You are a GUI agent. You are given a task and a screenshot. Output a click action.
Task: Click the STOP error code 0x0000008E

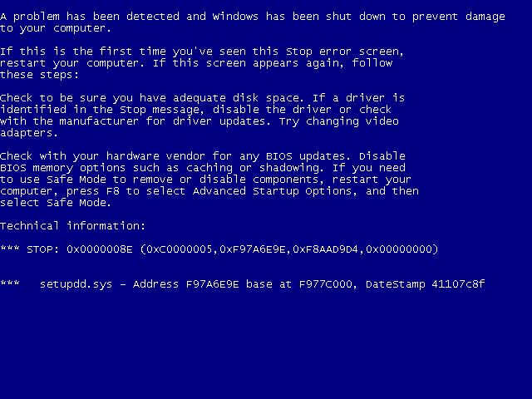[x=100, y=249]
